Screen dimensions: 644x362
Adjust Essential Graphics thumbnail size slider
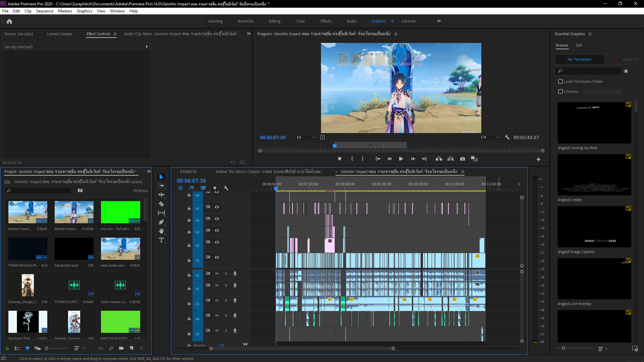(x=563, y=348)
